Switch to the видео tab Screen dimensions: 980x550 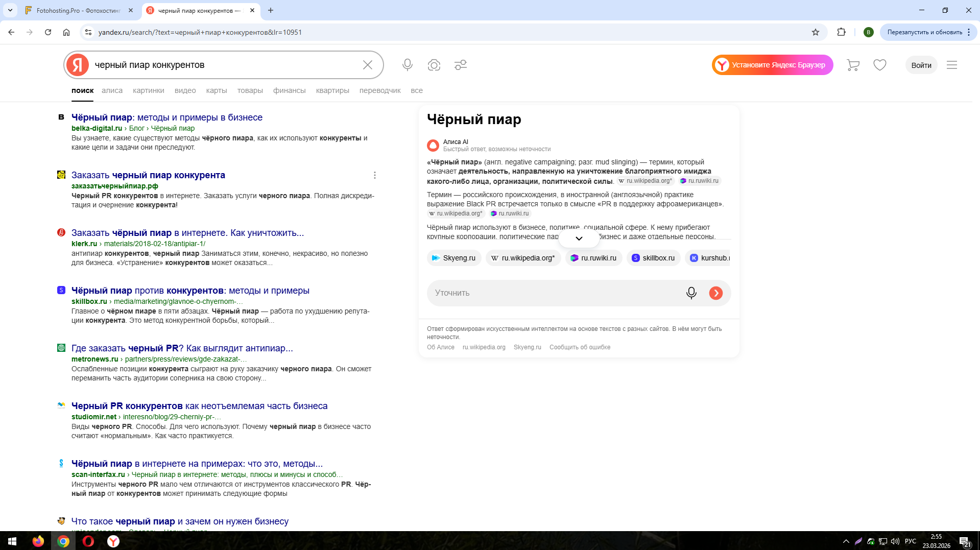pyautogui.click(x=185, y=90)
